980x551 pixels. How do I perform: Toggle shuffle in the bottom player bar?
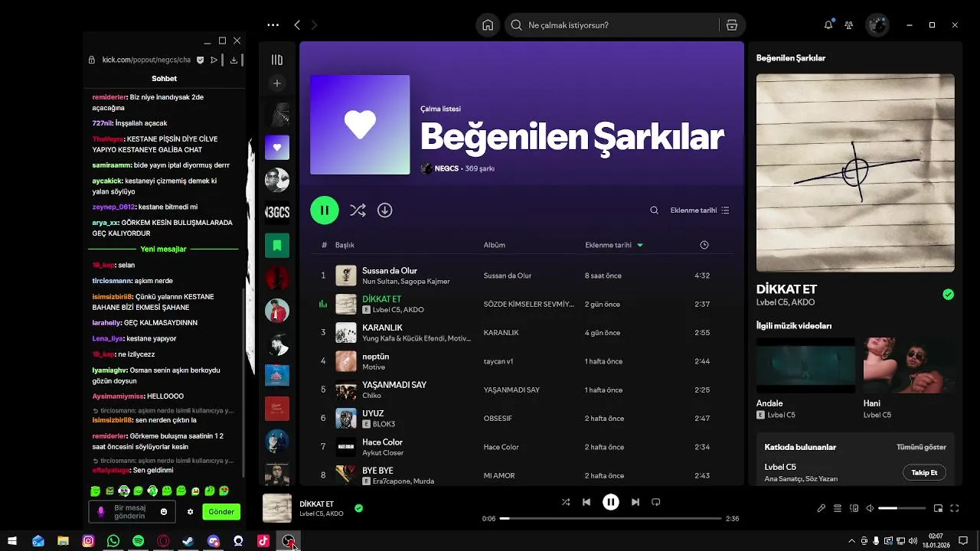566,502
